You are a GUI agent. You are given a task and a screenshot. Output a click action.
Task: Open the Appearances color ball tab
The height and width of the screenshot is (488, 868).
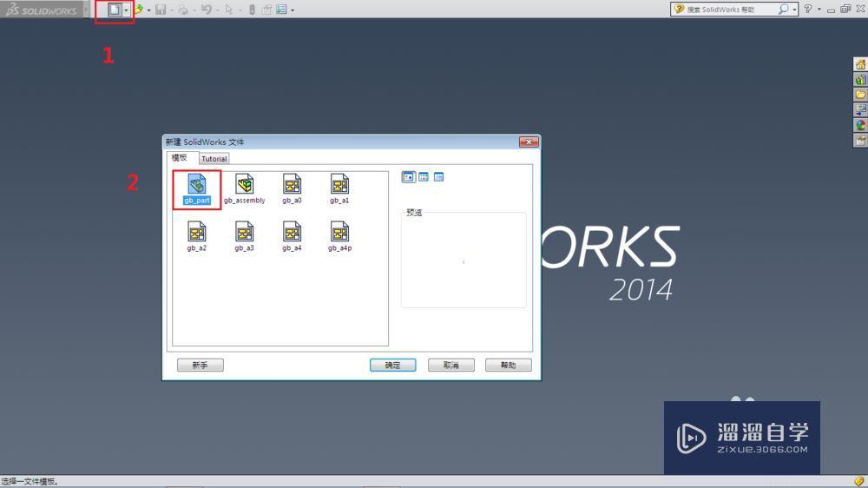[860, 125]
